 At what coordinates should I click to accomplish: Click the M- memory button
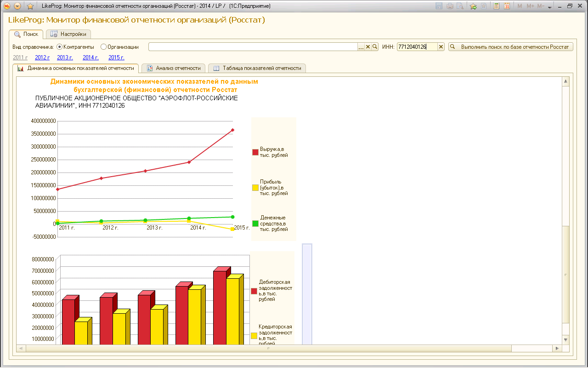pyautogui.click(x=541, y=6)
